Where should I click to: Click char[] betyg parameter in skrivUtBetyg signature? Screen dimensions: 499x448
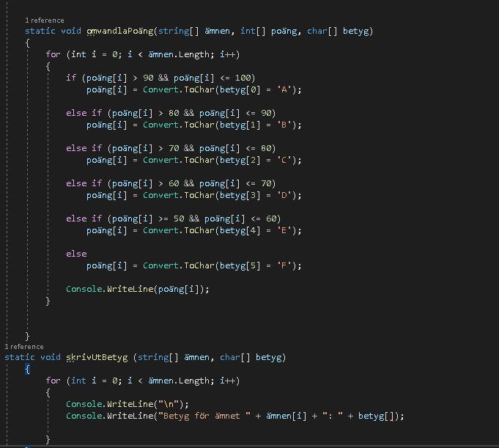click(252, 357)
